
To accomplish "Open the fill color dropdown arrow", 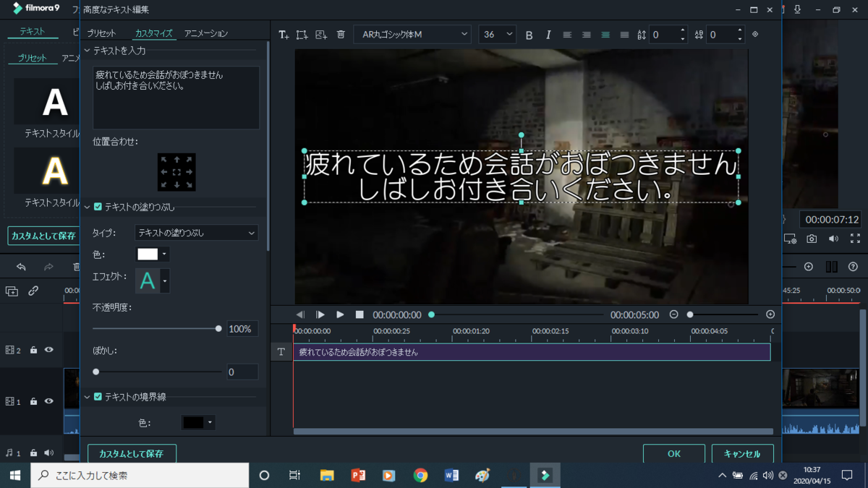I will click(x=164, y=254).
